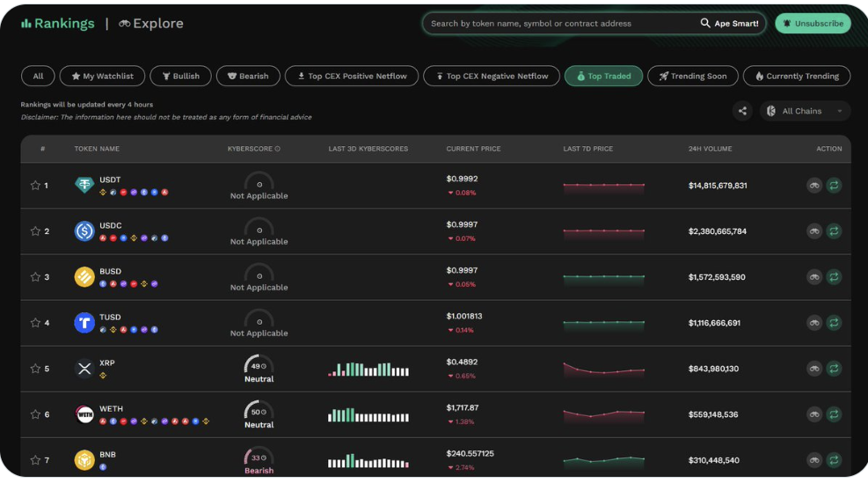Select the Top CEX Positive Netflow filter

(x=351, y=77)
